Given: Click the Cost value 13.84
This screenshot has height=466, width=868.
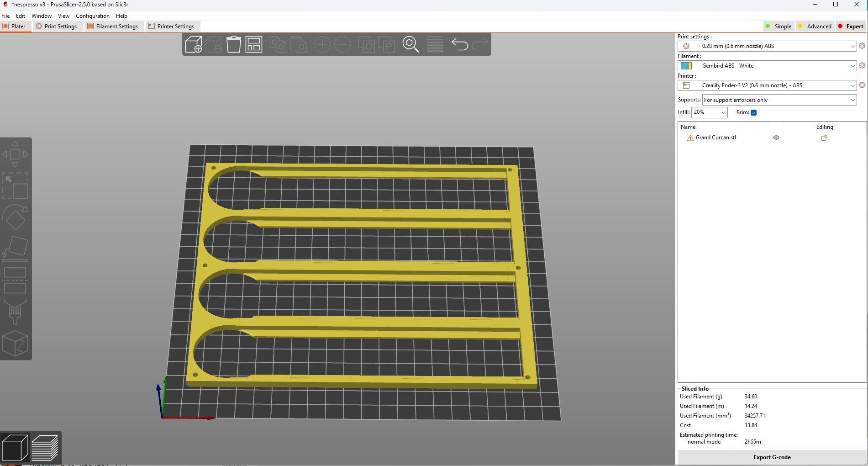Looking at the screenshot, I should 751,425.
